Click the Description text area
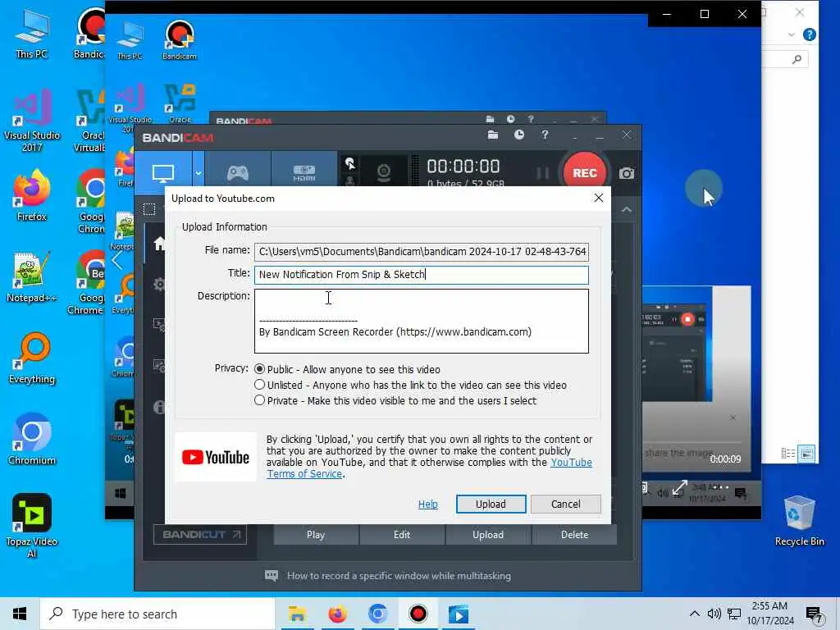This screenshot has height=630, width=840. coord(421,321)
